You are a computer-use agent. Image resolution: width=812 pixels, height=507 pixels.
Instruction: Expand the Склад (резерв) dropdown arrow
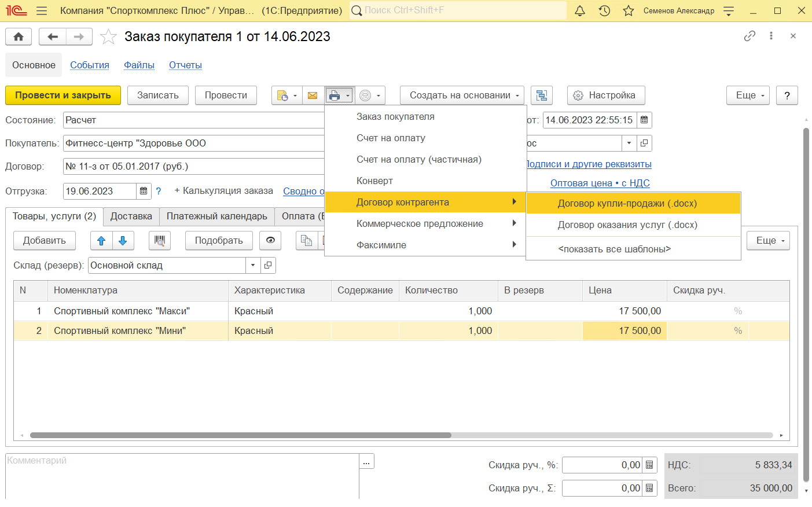point(253,265)
